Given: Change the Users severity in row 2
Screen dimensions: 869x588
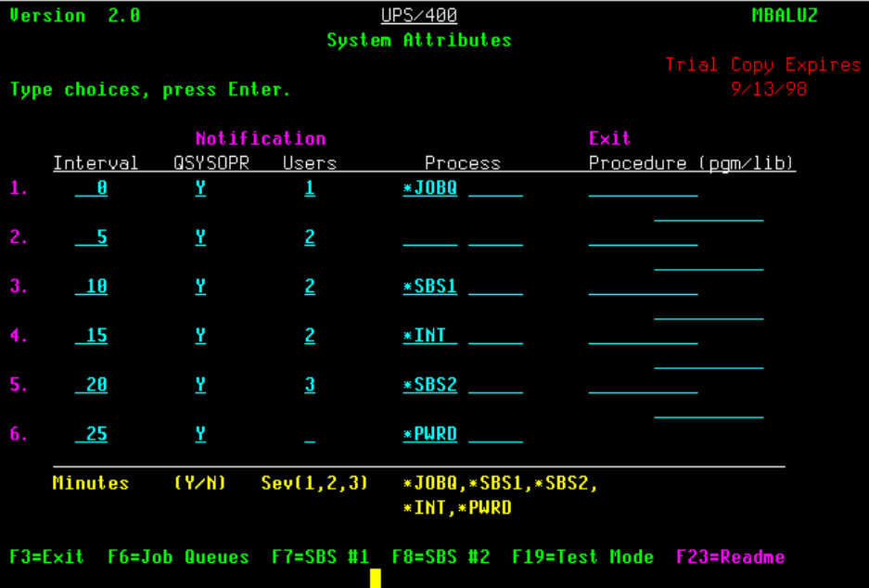Looking at the screenshot, I should (x=310, y=237).
